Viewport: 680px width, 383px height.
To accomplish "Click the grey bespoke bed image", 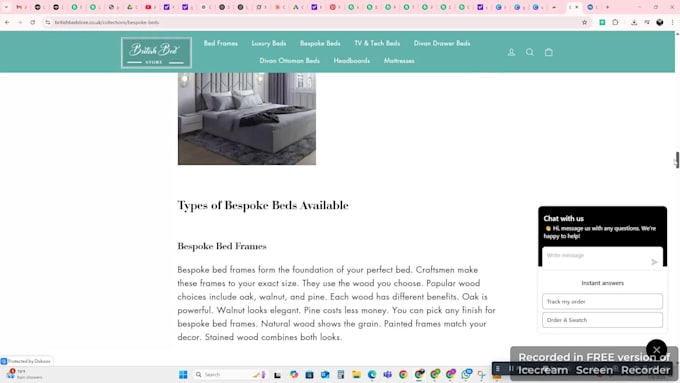I will click(247, 118).
